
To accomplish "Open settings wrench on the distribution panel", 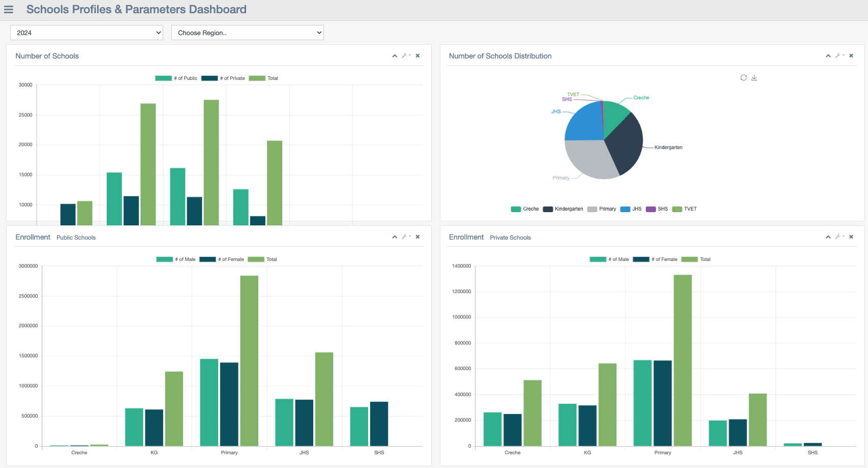I will coord(839,55).
